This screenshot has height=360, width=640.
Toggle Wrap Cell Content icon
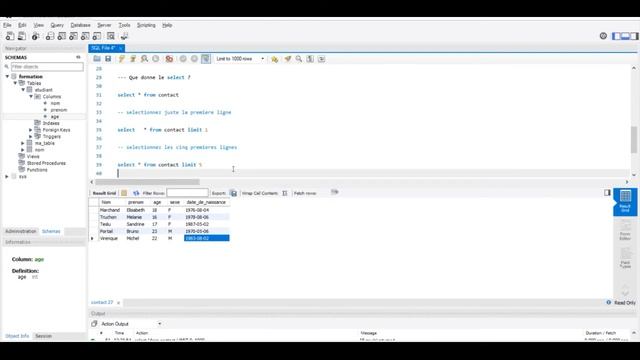[285, 193]
